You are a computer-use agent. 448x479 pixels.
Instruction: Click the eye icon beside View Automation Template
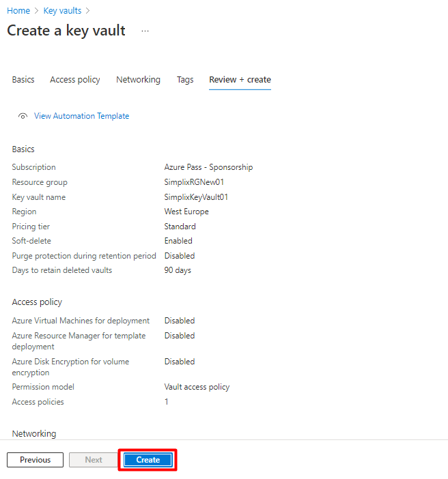click(x=23, y=117)
